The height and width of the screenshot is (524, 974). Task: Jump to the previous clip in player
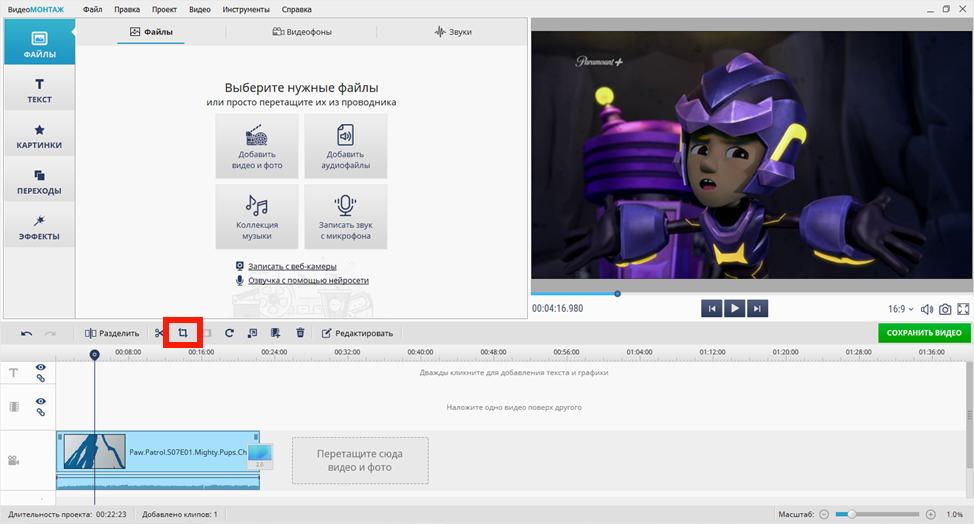pos(711,308)
